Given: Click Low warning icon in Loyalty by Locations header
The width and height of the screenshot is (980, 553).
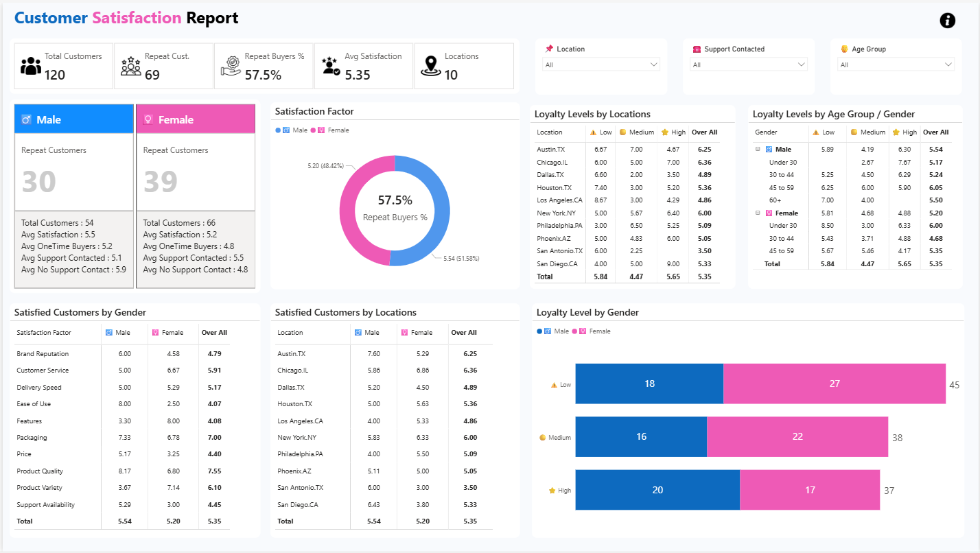Looking at the screenshot, I should click(593, 132).
